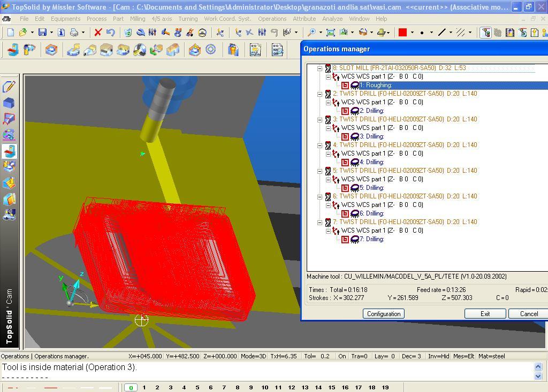548x392 pixels.
Task: Toggle red stop icon on 2: Drilling
Action: (345, 111)
